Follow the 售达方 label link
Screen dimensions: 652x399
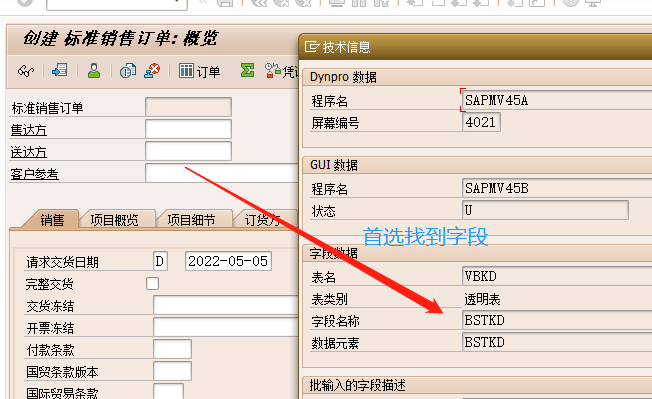click(x=28, y=130)
